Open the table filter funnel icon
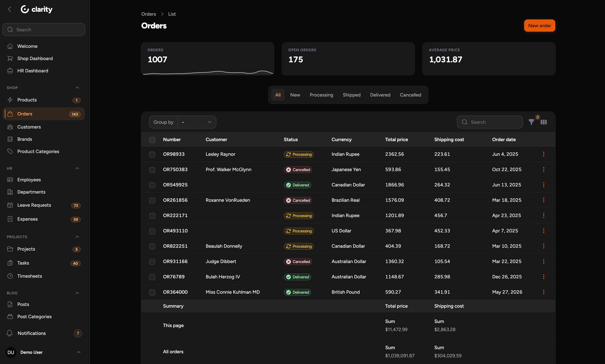The width and height of the screenshot is (605, 364). [x=531, y=122]
